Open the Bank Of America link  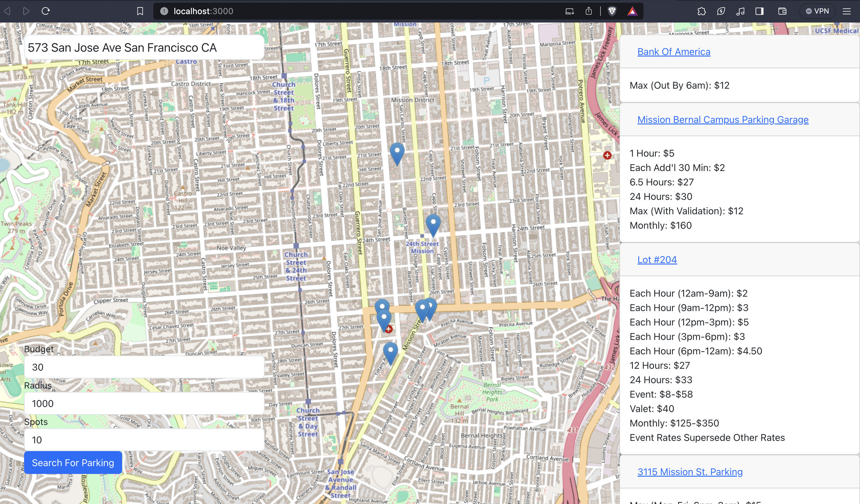point(674,51)
